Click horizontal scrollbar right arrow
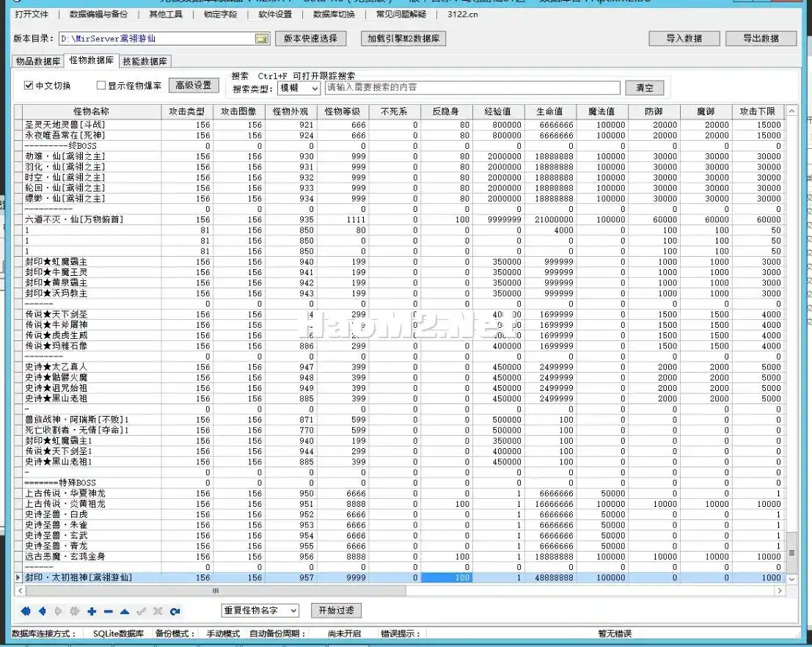The width and height of the screenshot is (812, 647). coord(780,591)
